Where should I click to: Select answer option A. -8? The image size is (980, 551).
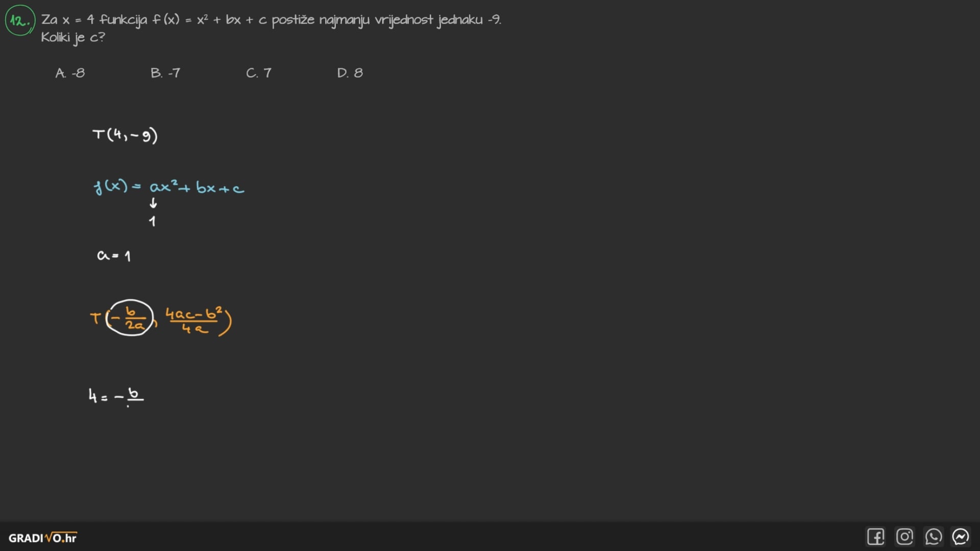tap(70, 73)
